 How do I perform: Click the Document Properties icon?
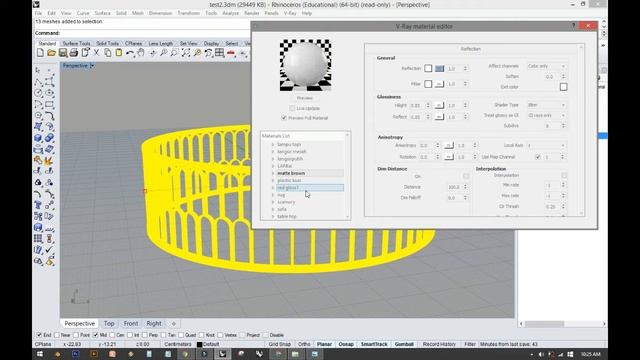pos(85,53)
